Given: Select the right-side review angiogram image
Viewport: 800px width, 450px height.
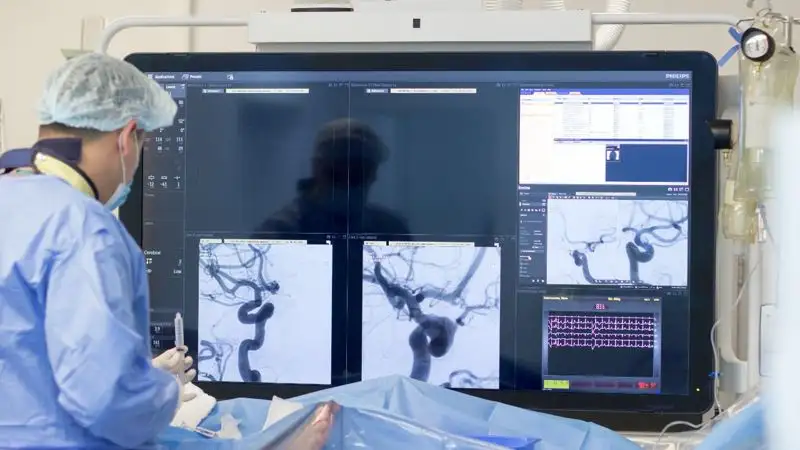Looking at the screenshot, I should [x=617, y=243].
